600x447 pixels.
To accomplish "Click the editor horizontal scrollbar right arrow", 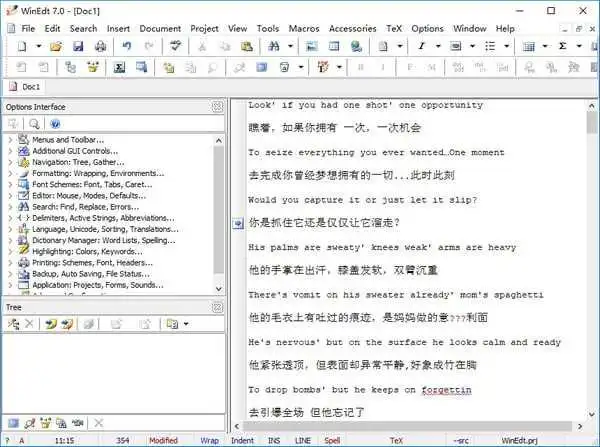I will [x=580, y=426].
